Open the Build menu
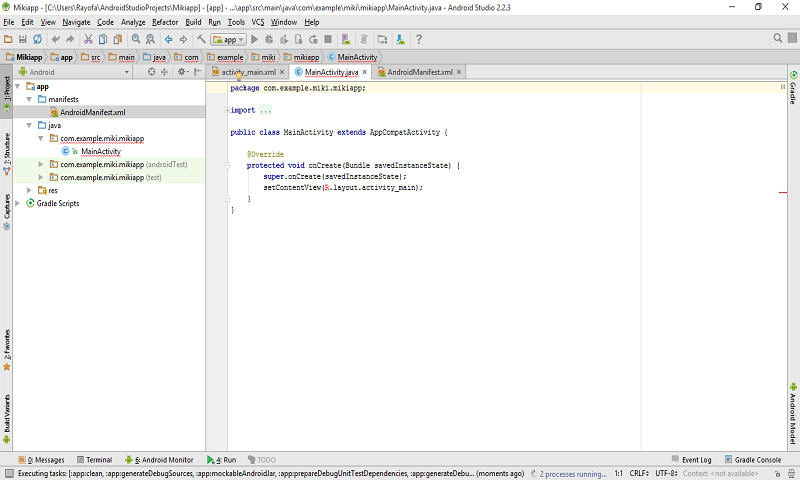The image size is (800, 480). coord(193,22)
